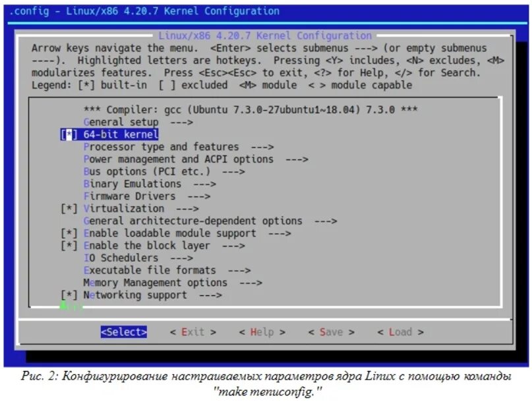Expand arrow after Bus options (PCI etc.)
This screenshot has height=404, width=532.
233,172
